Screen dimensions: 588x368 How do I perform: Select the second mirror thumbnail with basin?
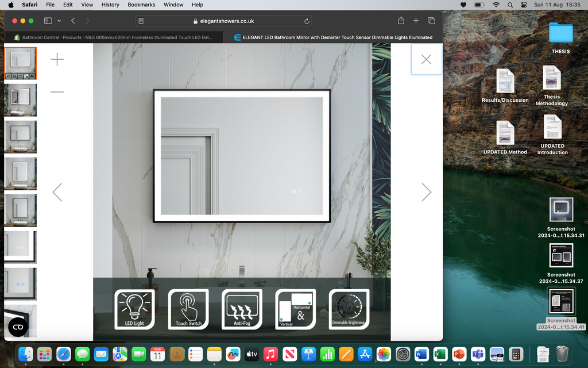[20, 100]
